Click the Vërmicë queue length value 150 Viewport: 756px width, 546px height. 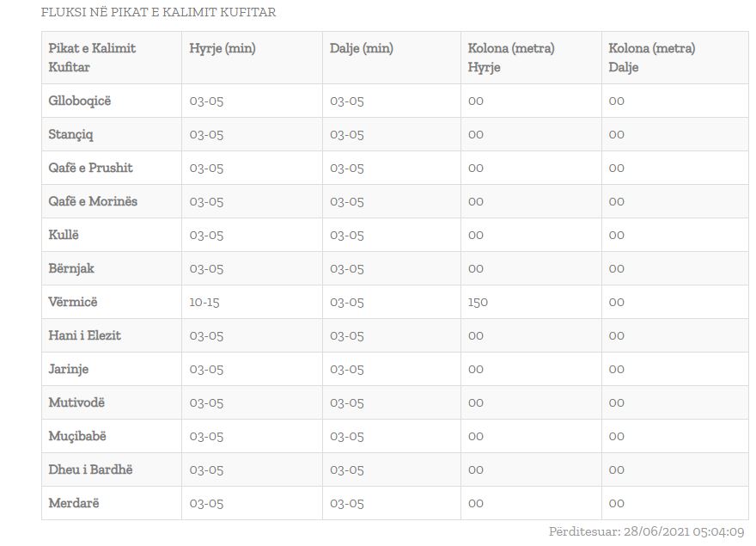[479, 302]
